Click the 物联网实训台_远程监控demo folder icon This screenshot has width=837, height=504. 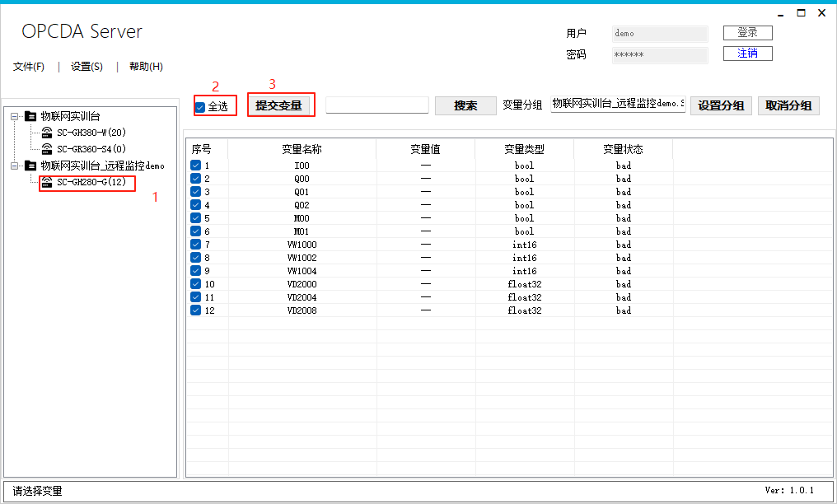pos(30,166)
